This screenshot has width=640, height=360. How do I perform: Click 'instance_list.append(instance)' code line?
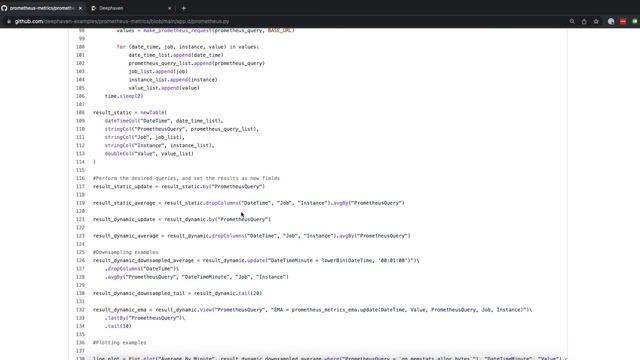pos(173,80)
